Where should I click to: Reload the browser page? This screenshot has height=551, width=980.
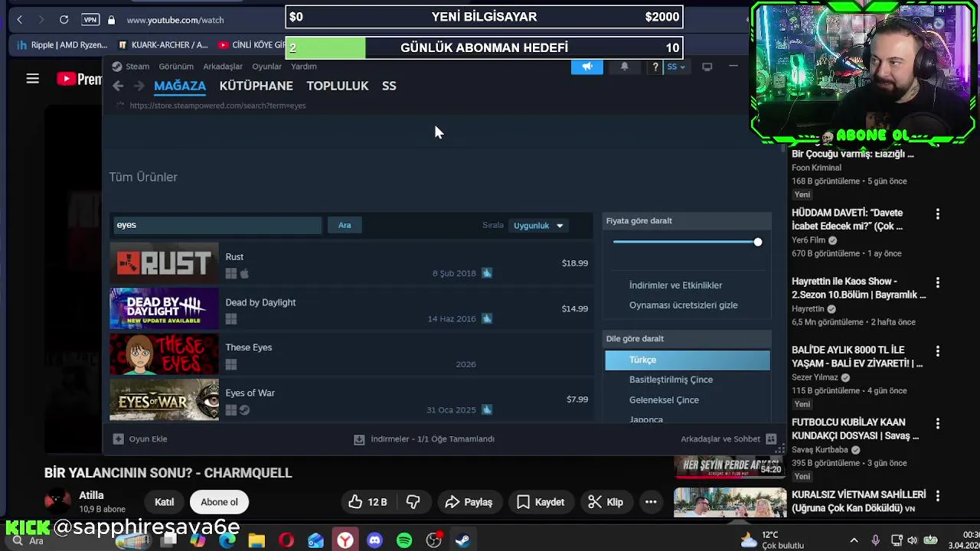pos(64,19)
